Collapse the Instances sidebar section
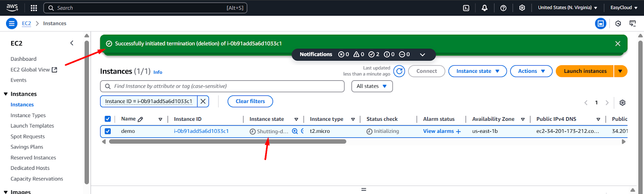 coord(6,94)
